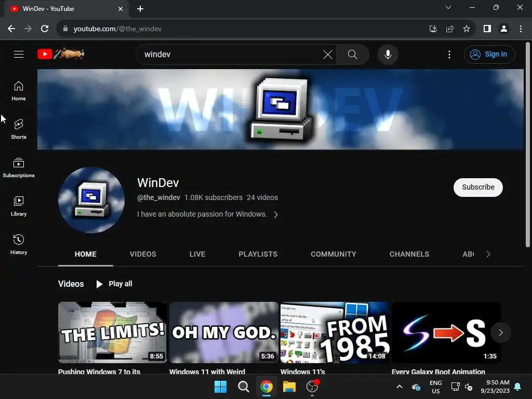532x399 pixels.
Task: Click "Pushing Windows 7 to its" video title
Action: (99, 371)
